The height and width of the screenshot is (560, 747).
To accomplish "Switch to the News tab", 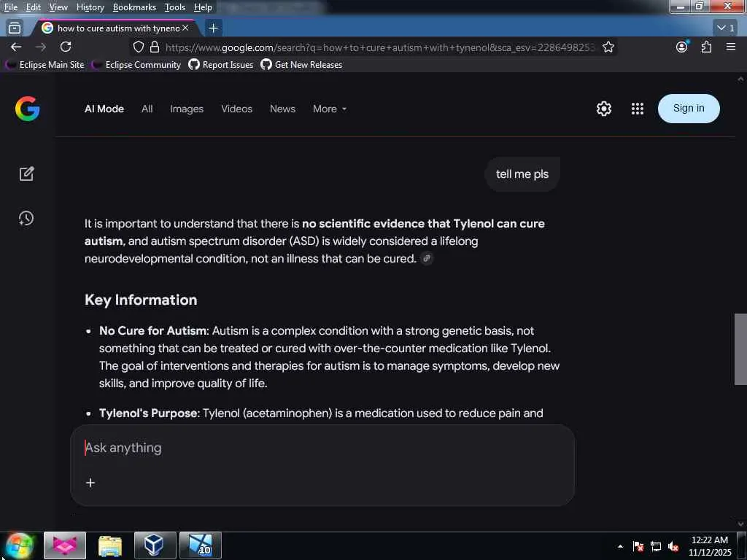I will [282, 109].
